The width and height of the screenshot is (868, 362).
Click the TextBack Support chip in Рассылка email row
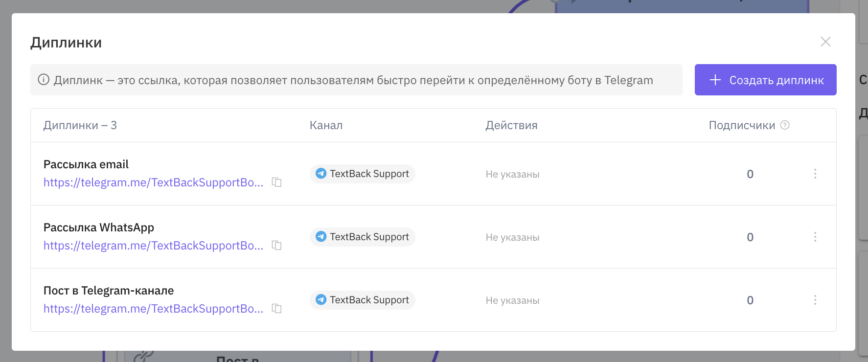(x=363, y=174)
